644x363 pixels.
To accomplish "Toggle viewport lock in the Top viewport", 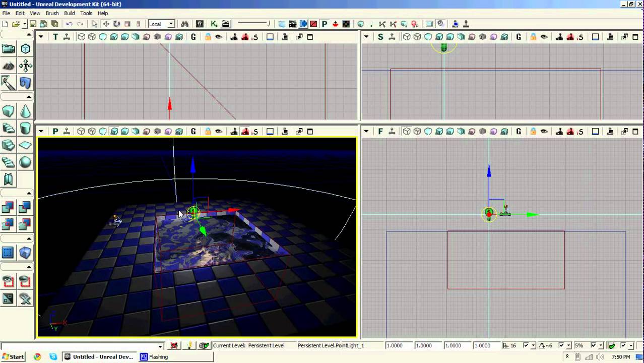I will pyautogui.click(x=208, y=37).
